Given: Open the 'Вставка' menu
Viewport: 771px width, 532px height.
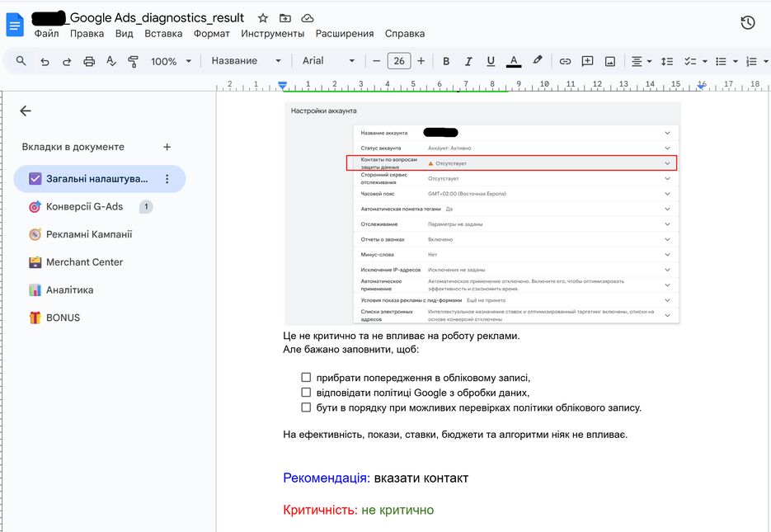Looking at the screenshot, I should (x=163, y=34).
